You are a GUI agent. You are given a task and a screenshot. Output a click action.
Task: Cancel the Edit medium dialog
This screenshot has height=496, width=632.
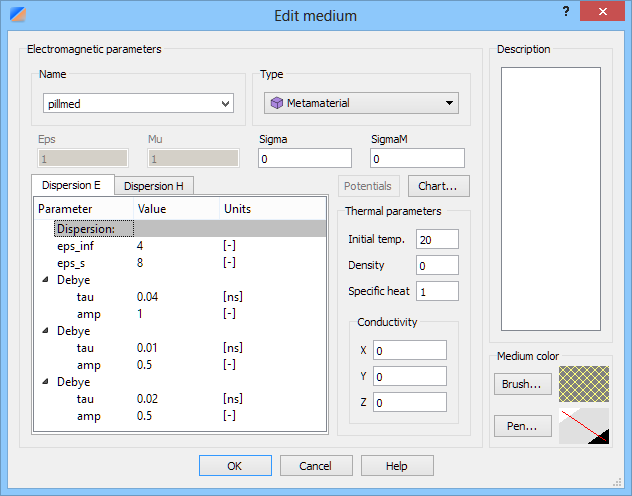coord(316,466)
